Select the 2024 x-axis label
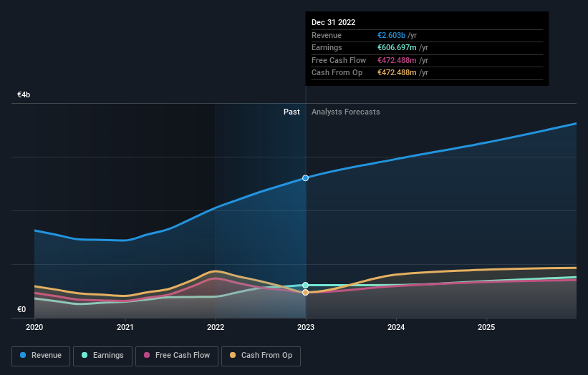This screenshot has width=588, height=375. click(396, 327)
